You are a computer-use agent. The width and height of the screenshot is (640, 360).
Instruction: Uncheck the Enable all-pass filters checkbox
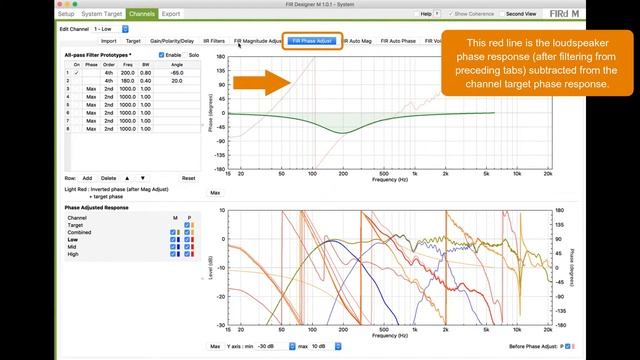(x=161, y=55)
